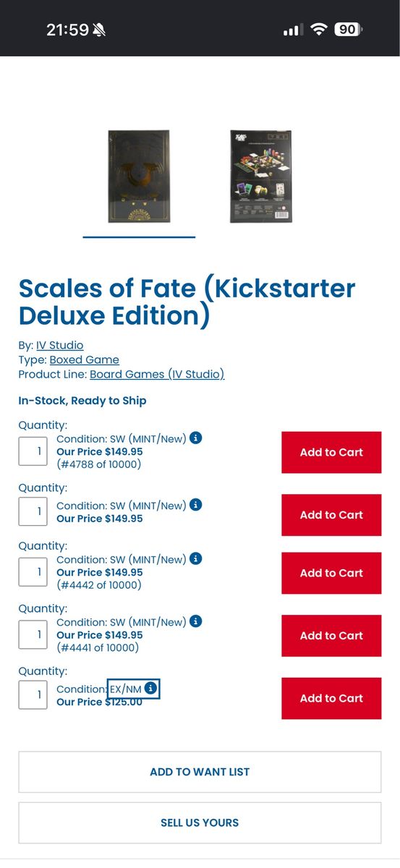The width and height of the screenshot is (400, 868).
Task: Tap info icon next to EX/NM condition
Action: [150, 689]
